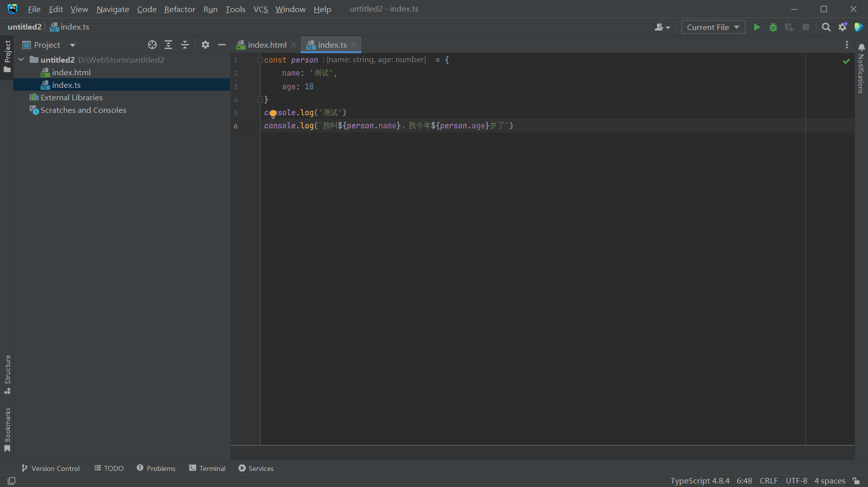Hide the Project tool window with minus icon
This screenshot has width=868, height=487.
tap(222, 45)
